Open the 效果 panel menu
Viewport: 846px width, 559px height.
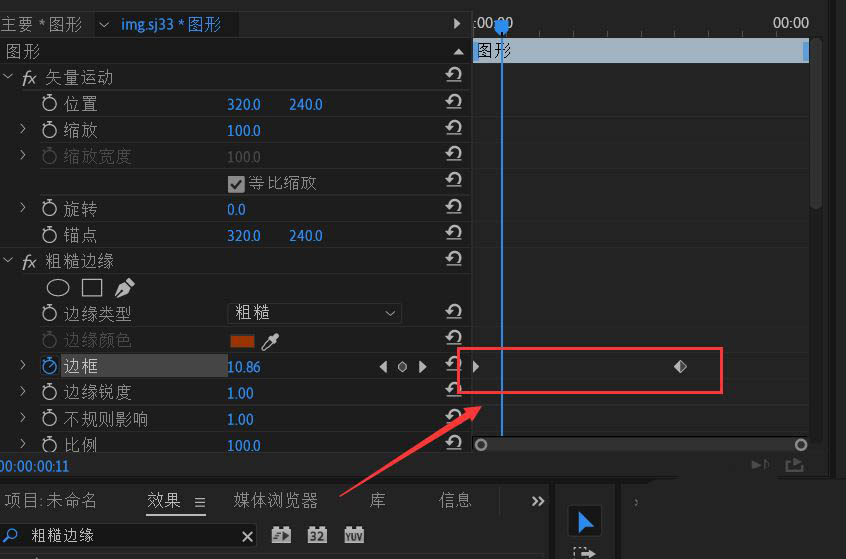(200, 502)
